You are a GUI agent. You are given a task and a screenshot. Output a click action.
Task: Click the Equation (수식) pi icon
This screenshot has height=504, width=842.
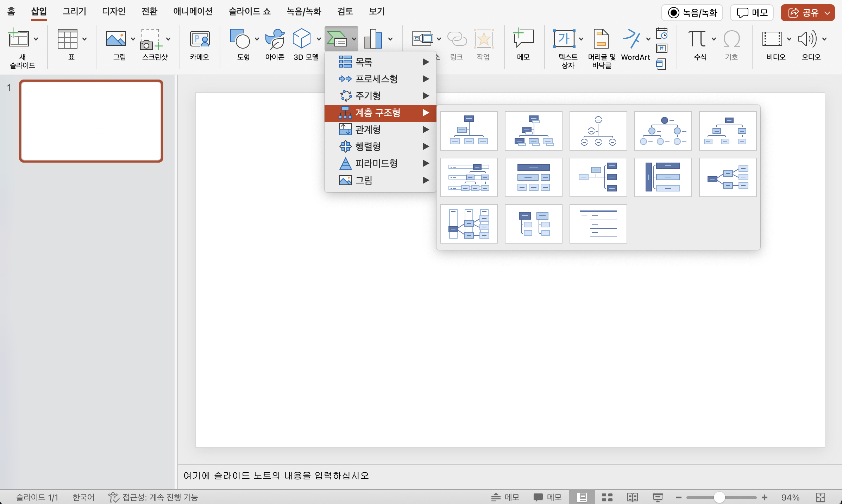coord(697,39)
